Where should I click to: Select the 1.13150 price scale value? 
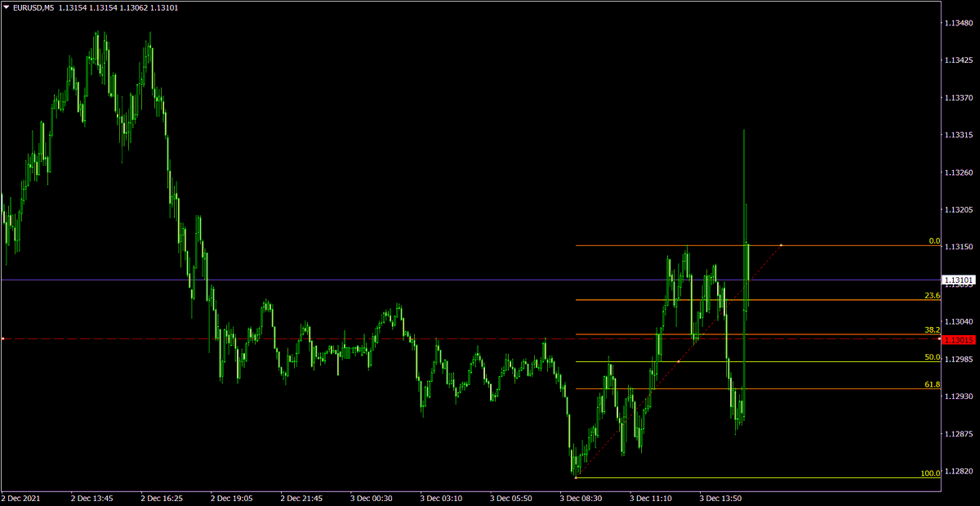tap(959, 247)
